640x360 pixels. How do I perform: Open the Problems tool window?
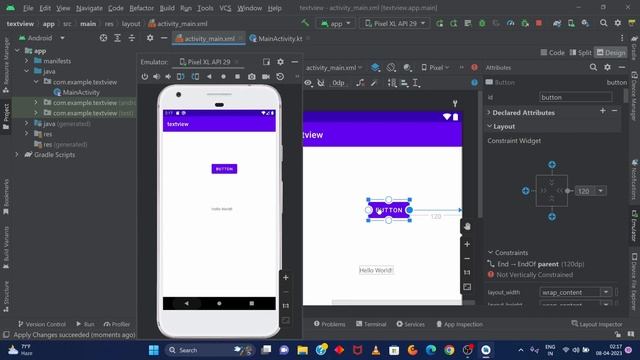(329, 324)
